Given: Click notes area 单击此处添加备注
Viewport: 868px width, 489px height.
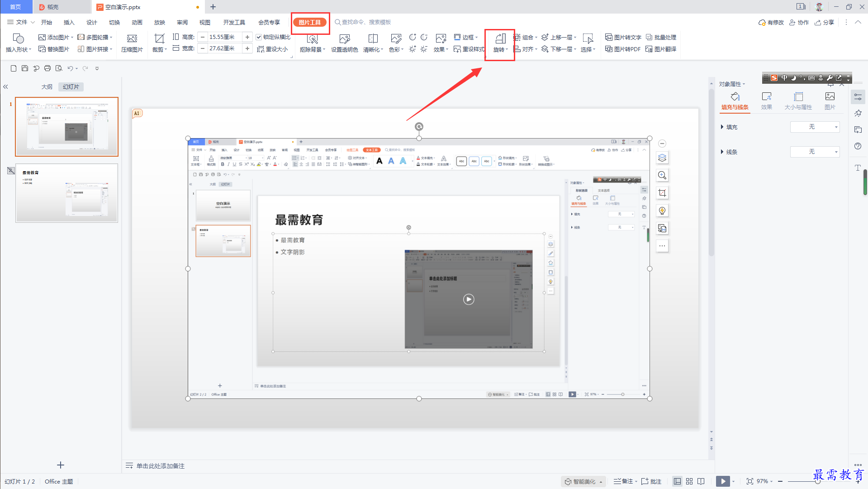Looking at the screenshot, I should pyautogui.click(x=161, y=466).
